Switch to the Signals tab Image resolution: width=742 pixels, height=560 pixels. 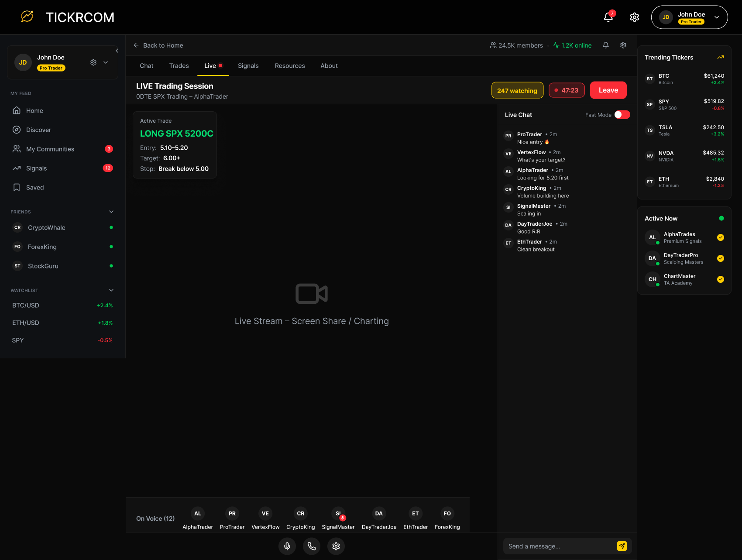tap(248, 66)
